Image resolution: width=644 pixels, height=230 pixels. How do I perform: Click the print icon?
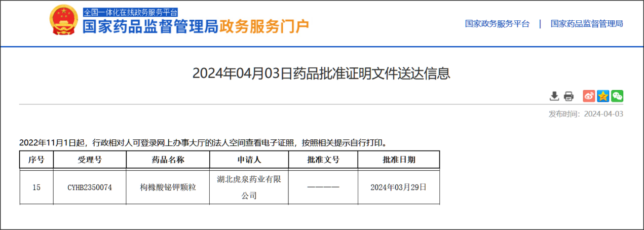[569, 96]
